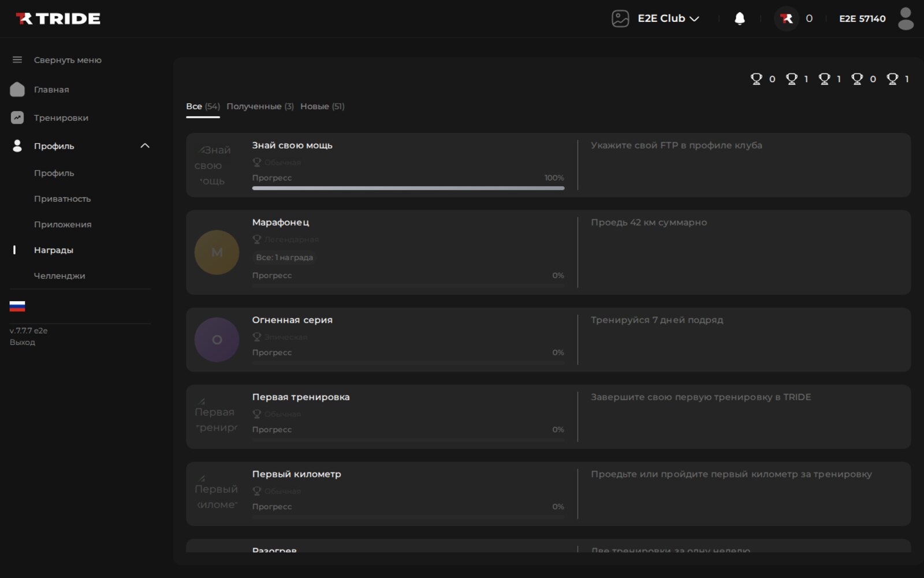Viewport: 924px width, 578px height.
Task: Click the Главная home icon
Action: click(x=17, y=89)
